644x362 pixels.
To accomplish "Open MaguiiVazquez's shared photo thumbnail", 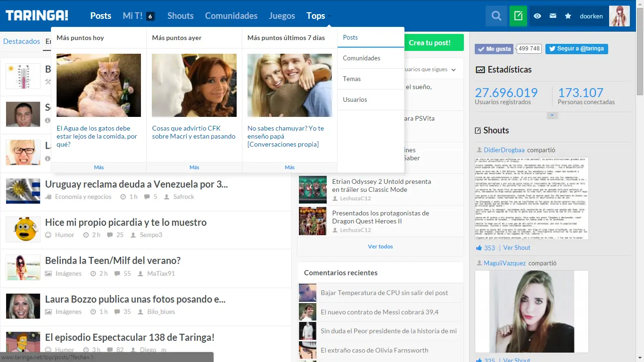I will 532,311.
